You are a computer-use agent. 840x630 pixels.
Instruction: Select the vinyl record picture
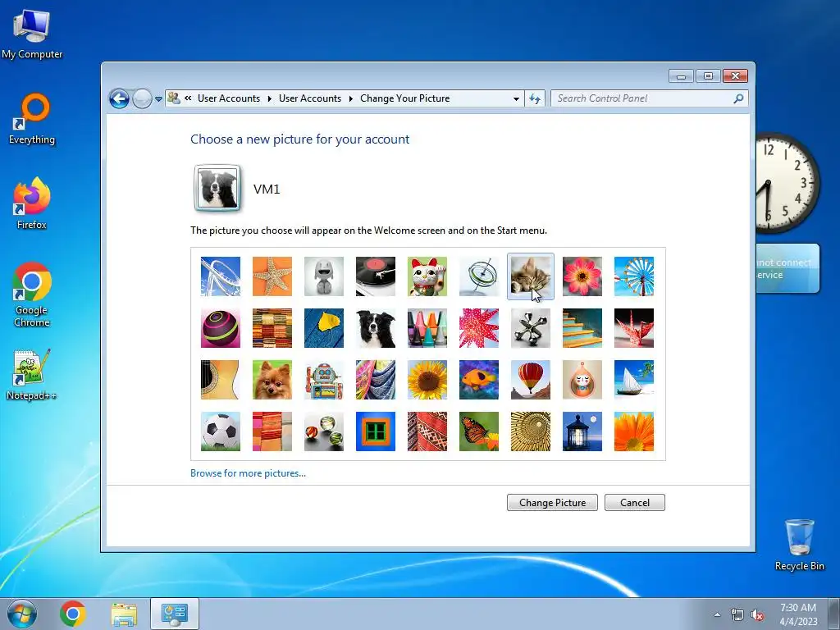[376, 276]
